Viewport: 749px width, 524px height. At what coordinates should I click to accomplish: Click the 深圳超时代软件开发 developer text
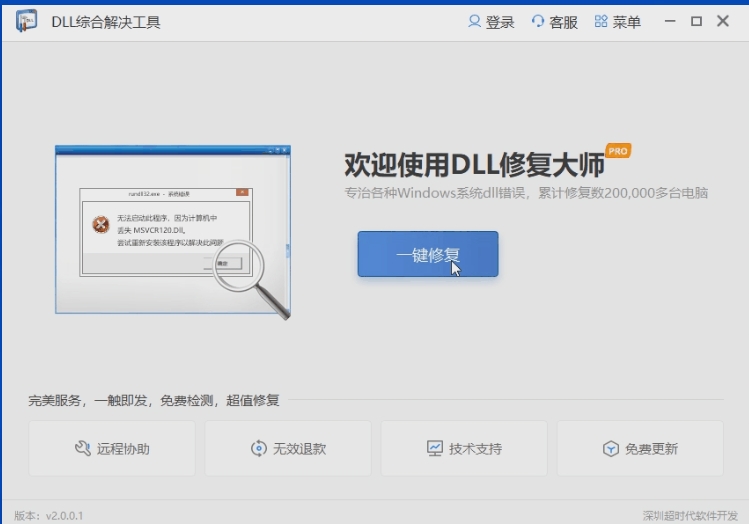click(690, 516)
